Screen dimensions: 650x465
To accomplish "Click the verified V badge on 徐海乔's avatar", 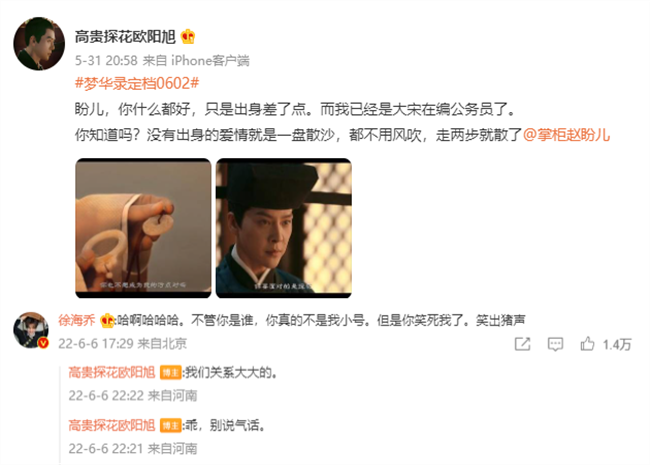I will tap(43, 343).
